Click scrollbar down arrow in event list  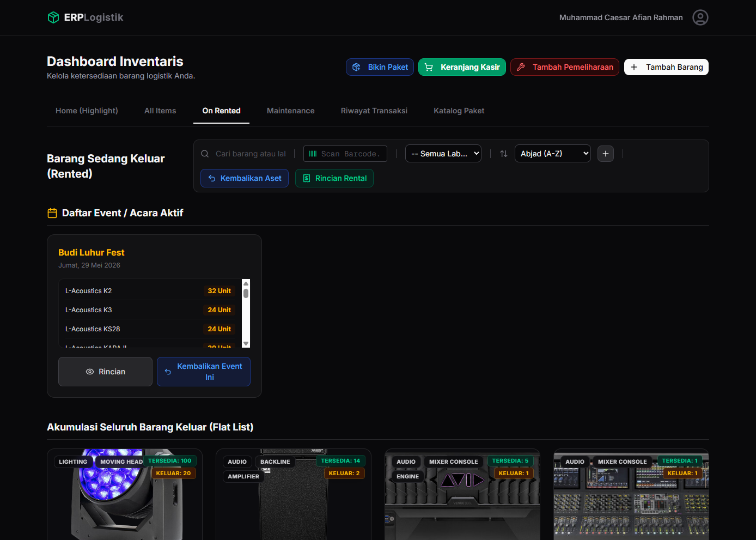coord(246,344)
